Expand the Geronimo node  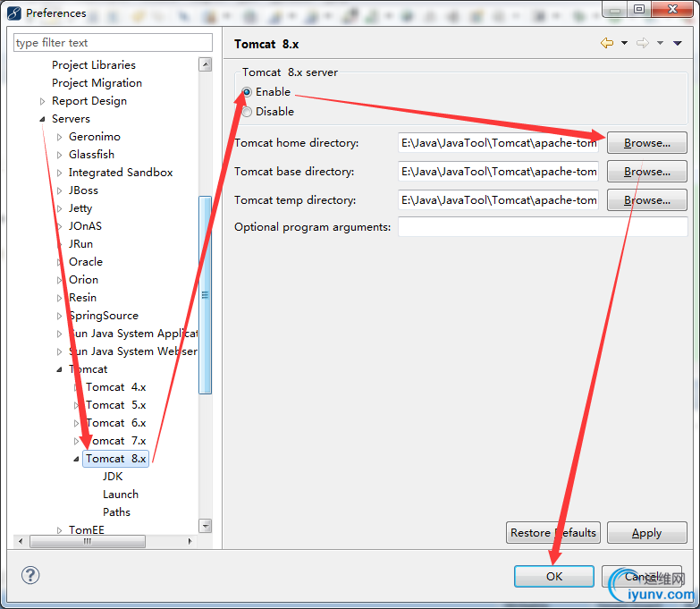pos(59,137)
